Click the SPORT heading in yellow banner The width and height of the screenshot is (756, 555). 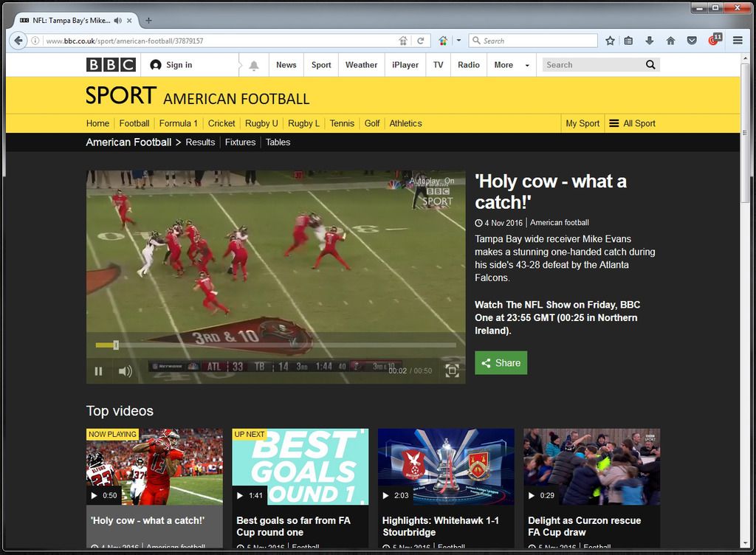point(121,95)
